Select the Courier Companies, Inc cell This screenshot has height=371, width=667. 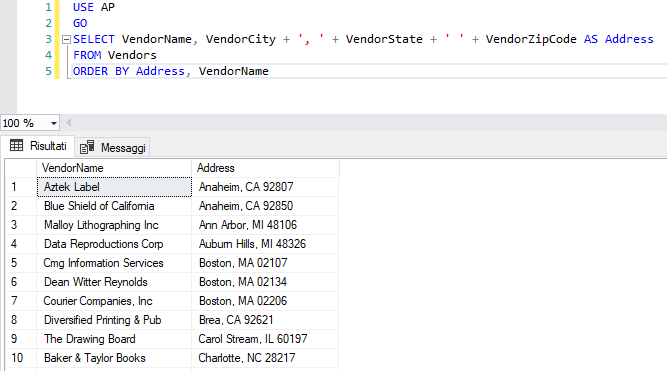tap(114, 301)
